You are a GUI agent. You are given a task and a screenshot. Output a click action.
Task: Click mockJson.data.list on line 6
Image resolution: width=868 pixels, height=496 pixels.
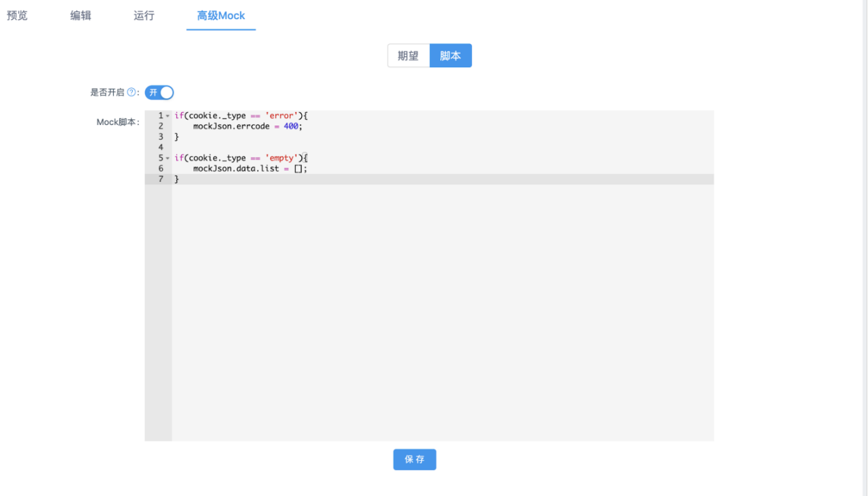236,168
